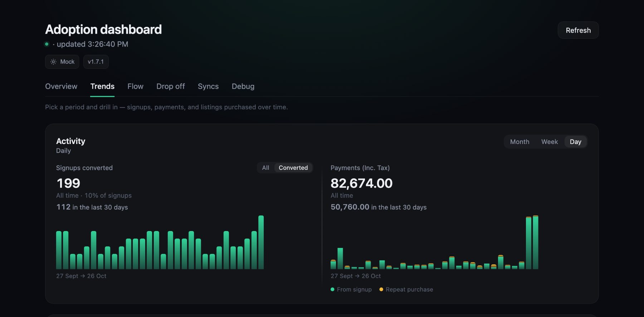Click the Payments (Inc. Tax) label
644x317 pixels.
[360, 168]
